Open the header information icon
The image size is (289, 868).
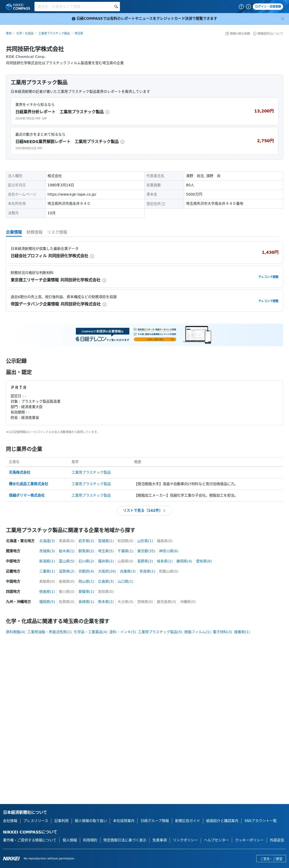point(248,6)
